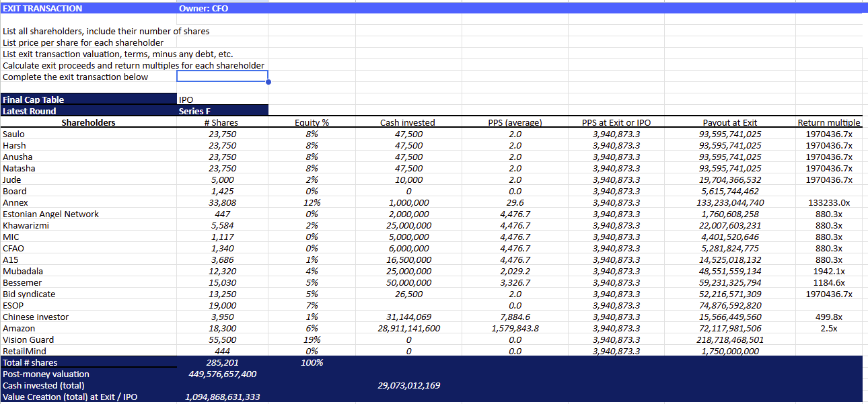
Task: Click the Equity % column header
Action: click(x=312, y=122)
